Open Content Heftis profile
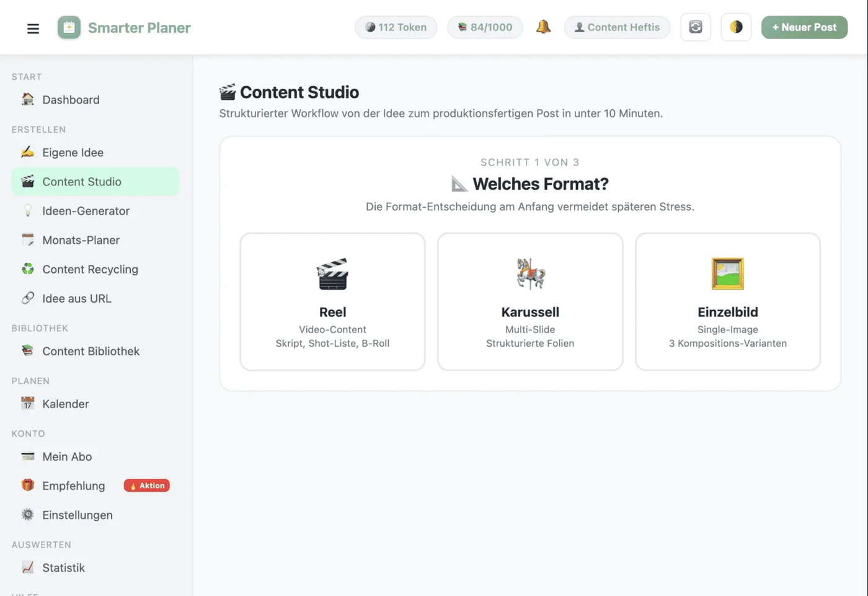 pos(617,27)
